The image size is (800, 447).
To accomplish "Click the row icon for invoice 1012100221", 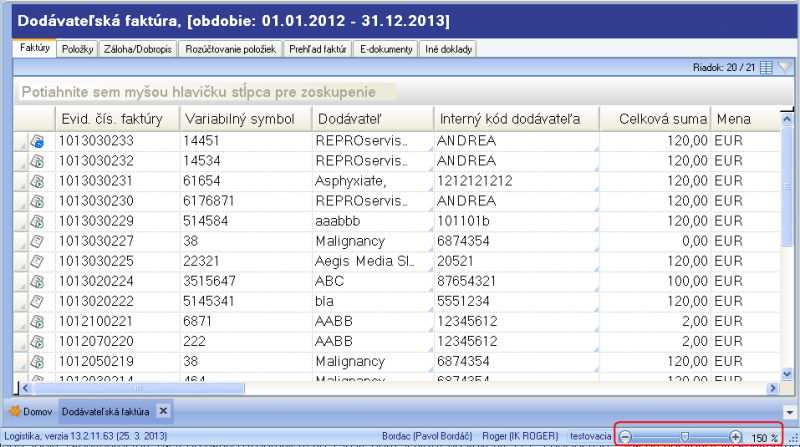I will [37, 321].
